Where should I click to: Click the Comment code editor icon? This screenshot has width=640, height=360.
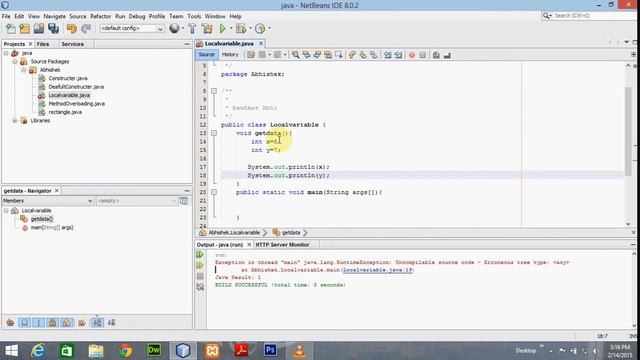click(x=436, y=55)
